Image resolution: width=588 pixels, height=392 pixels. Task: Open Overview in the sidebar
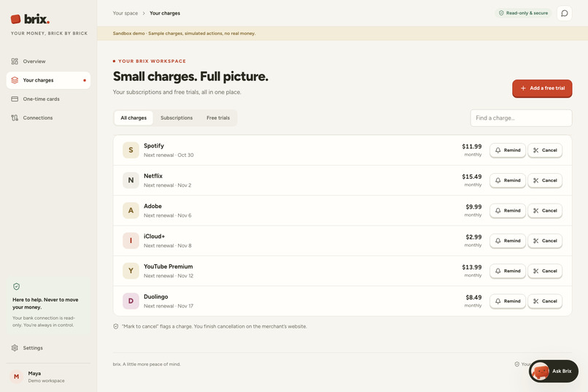(x=48, y=61)
